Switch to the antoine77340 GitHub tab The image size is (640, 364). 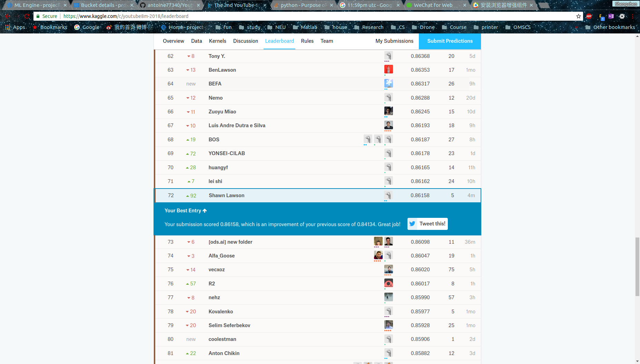coord(170,5)
